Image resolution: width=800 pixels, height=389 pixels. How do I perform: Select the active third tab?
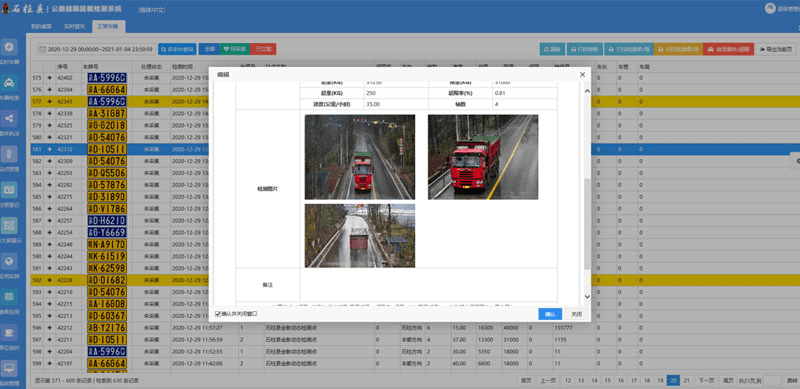108,26
